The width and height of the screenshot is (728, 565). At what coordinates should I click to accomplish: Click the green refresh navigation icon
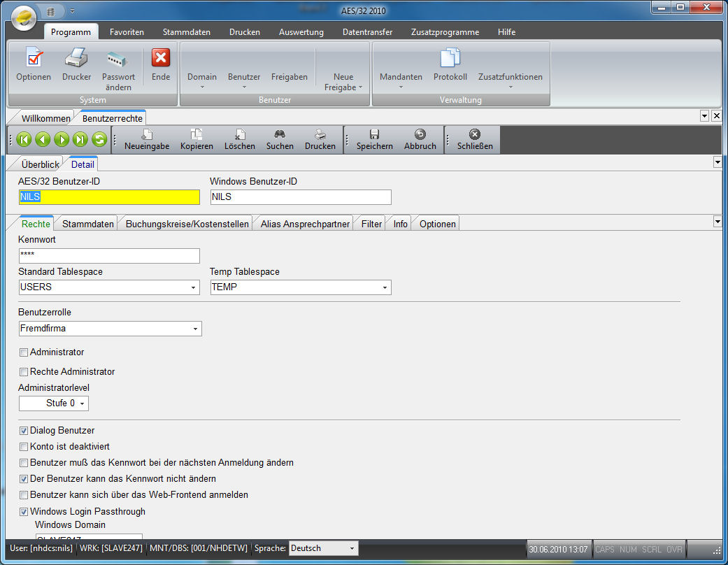tap(99, 139)
